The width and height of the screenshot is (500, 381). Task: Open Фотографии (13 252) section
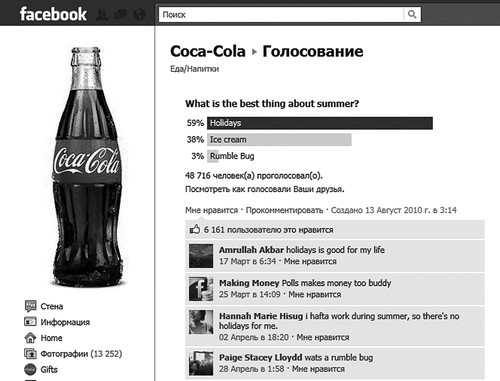click(x=81, y=354)
